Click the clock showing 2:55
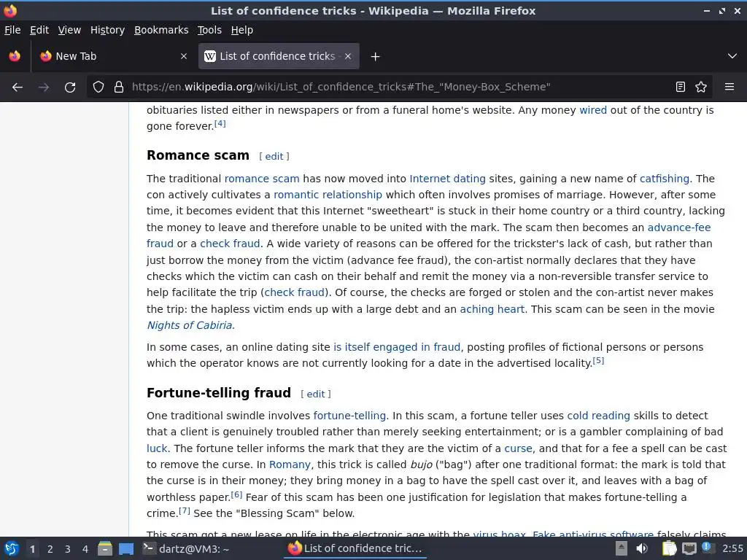Viewport: 747px width, 560px height. 732,548
